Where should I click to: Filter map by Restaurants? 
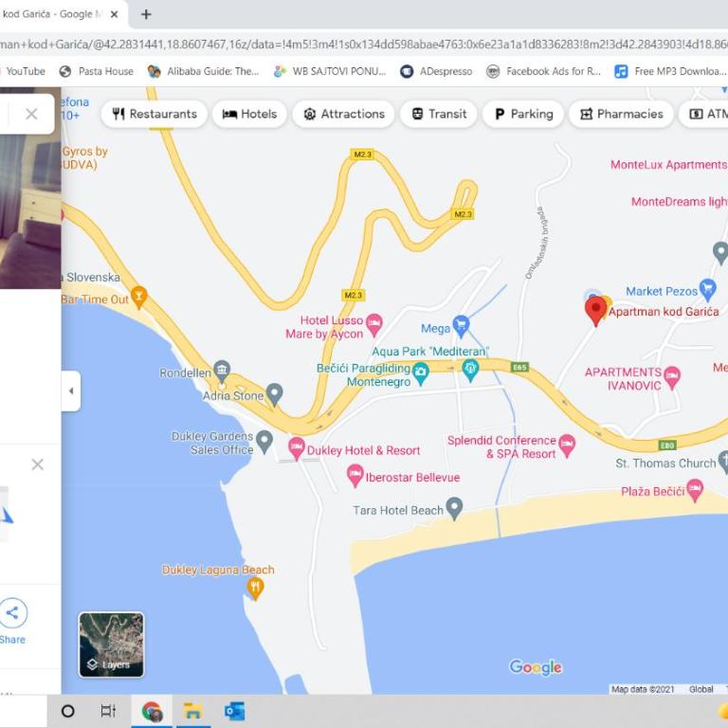(155, 114)
